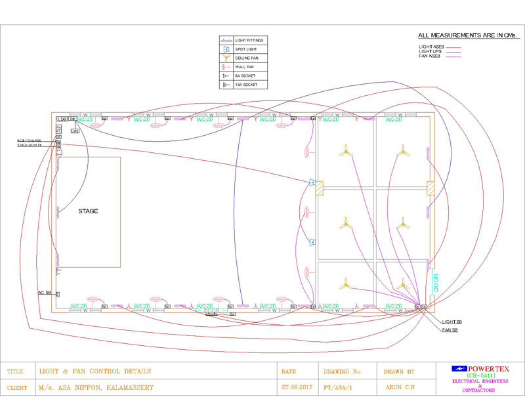Click the wall fan symbol in legend

[x=224, y=67]
